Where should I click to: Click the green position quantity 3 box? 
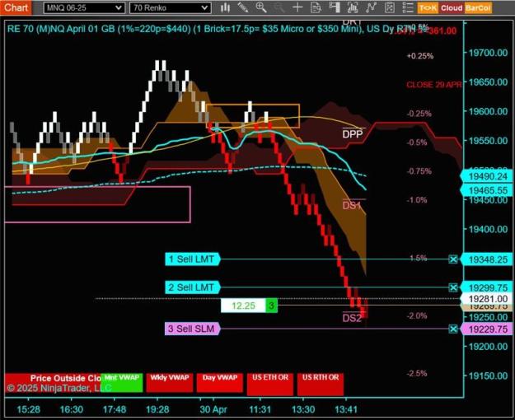coord(271,306)
